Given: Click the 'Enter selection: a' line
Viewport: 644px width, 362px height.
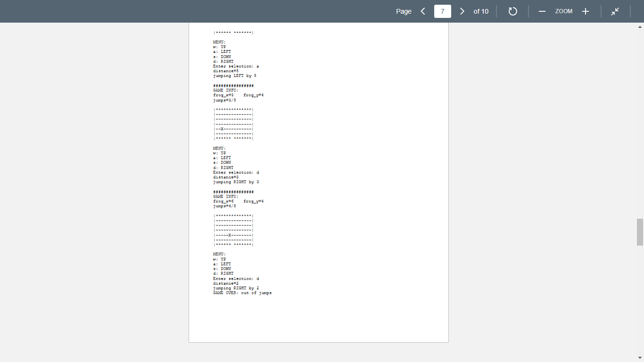Looking at the screenshot, I should (236, 66).
